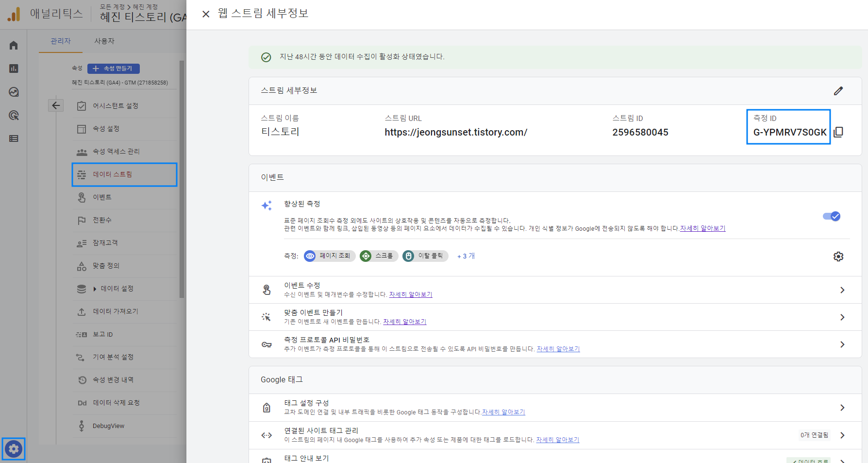Edit stream details with pencil icon
Screen dimensions: 868x463
pos(838,91)
